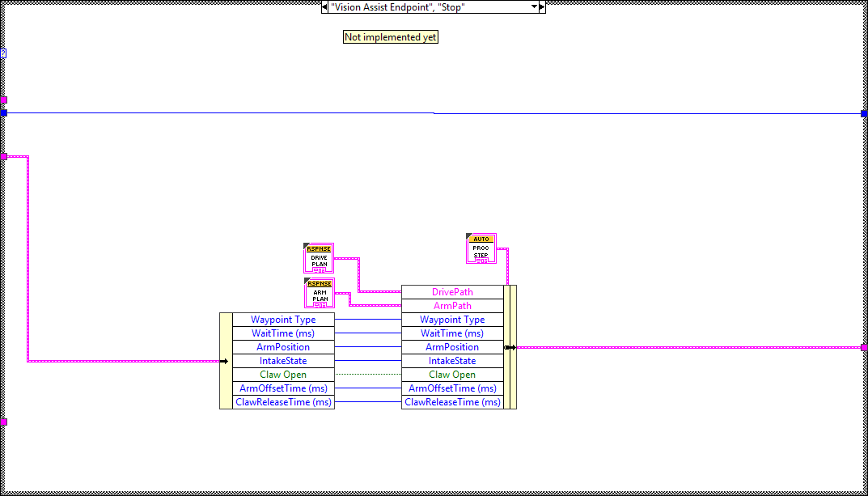Select the DrivePath field in the bundle node
868x496 pixels.
click(452, 291)
